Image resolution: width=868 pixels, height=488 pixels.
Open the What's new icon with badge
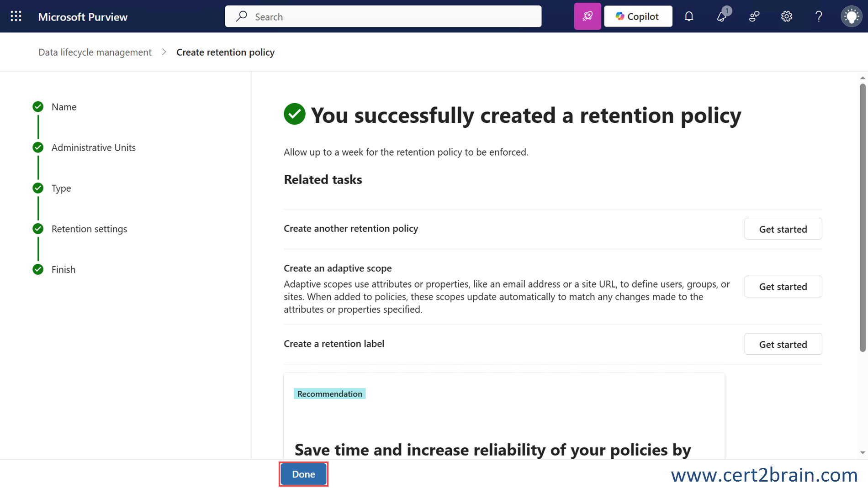(722, 16)
